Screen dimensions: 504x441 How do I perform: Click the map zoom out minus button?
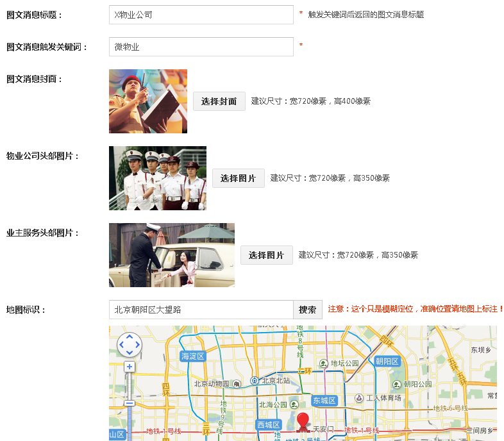tap(130, 403)
